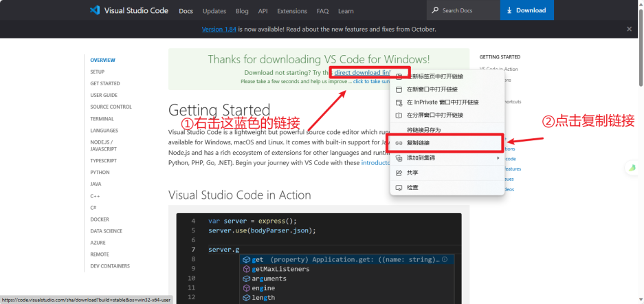This screenshot has height=304, width=644.
Task: Open SETUP in the left sidebar
Action: [98, 72]
